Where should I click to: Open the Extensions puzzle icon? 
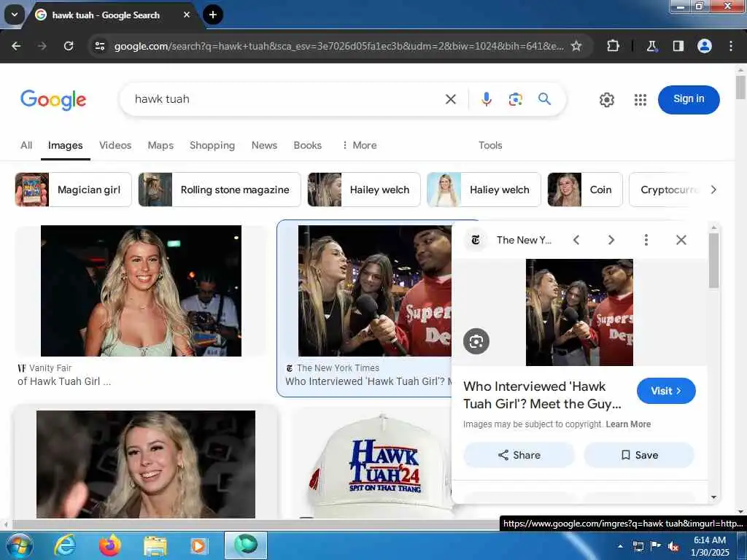(613, 46)
